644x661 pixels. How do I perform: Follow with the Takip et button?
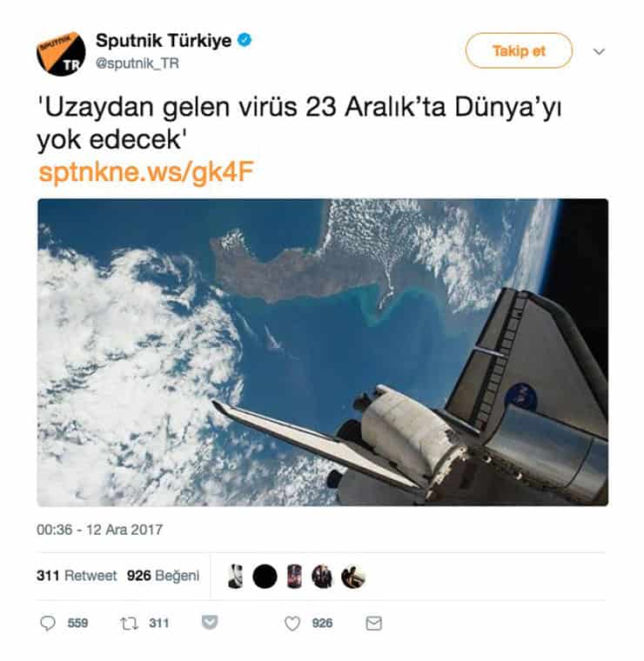point(519,50)
